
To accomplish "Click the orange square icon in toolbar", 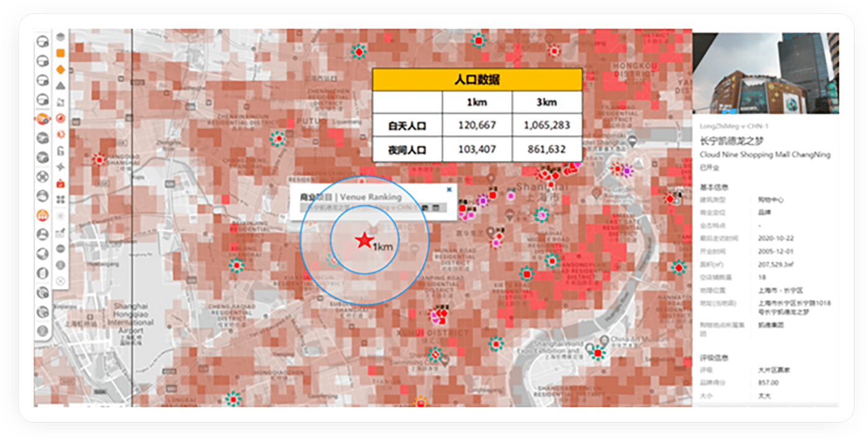I will point(61,53).
